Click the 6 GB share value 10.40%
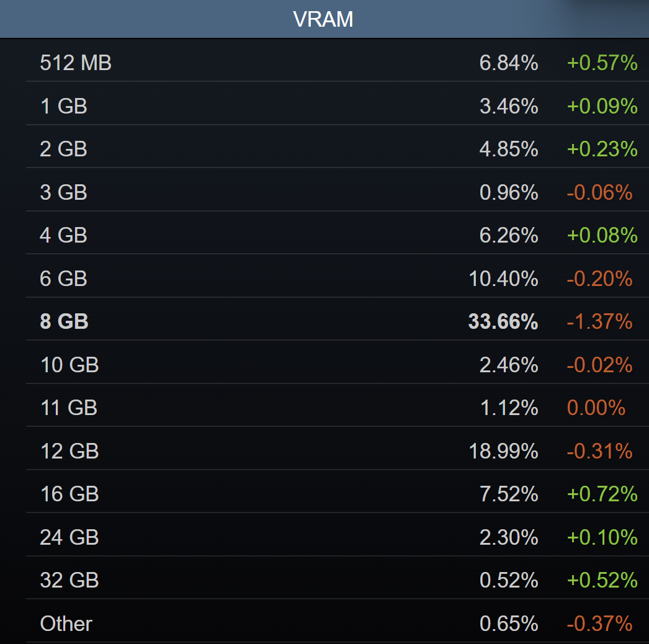Image resolution: width=649 pixels, height=644 pixels. tap(503, 279)
